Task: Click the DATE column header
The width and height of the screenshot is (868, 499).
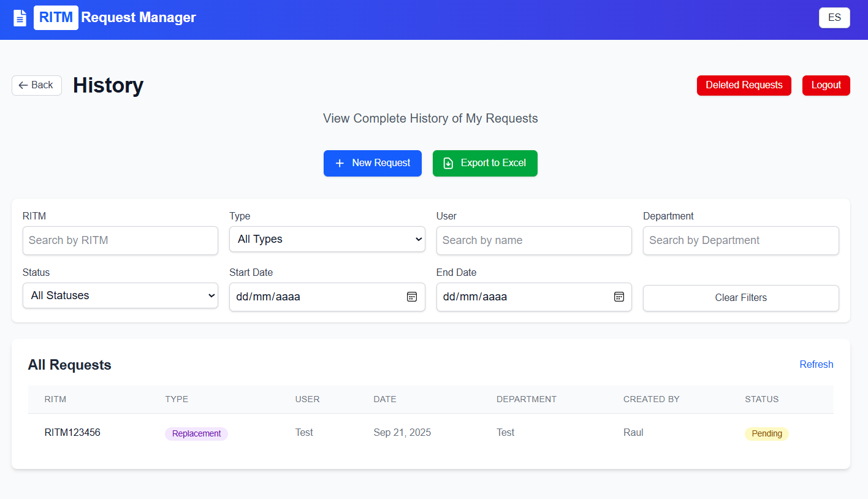Action: coord(385,399)
